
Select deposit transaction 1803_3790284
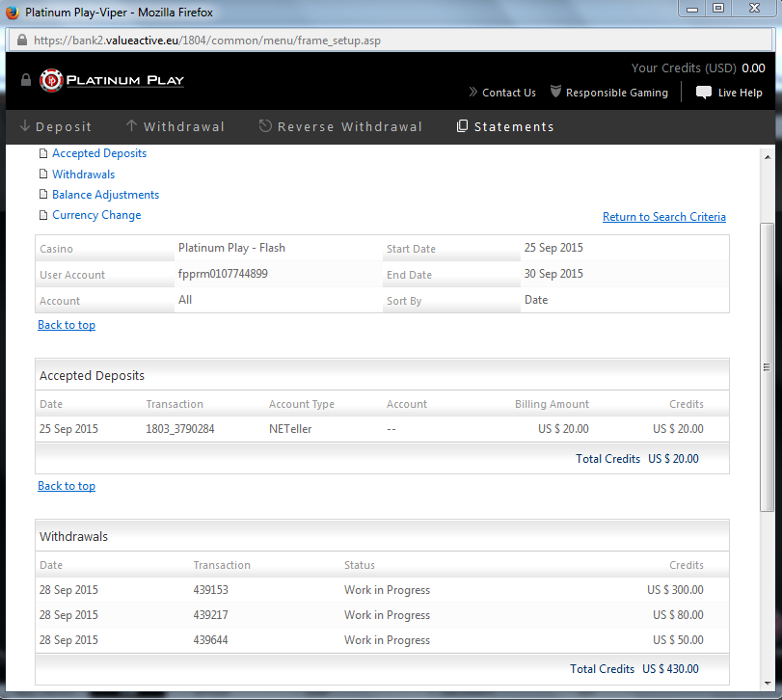tap(180, 429)
